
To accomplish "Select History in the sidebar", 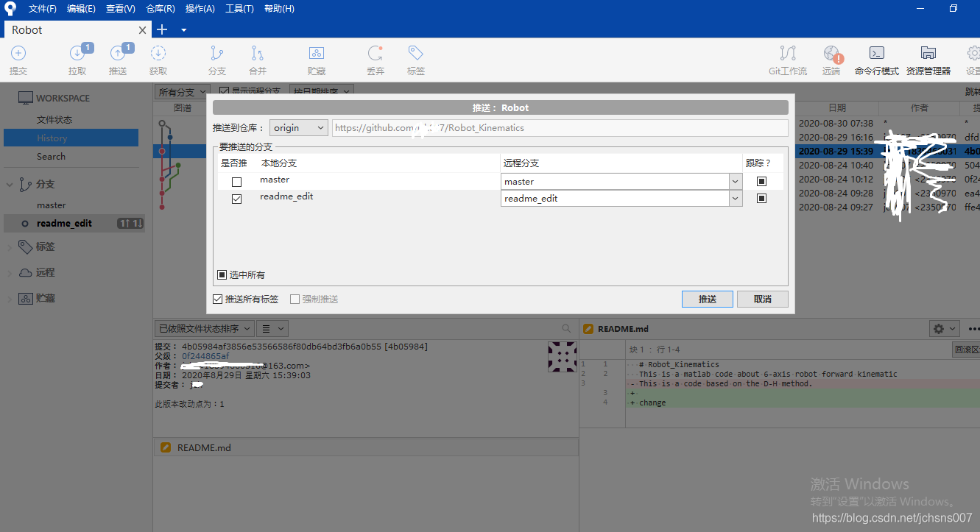I will pos(71,138).
